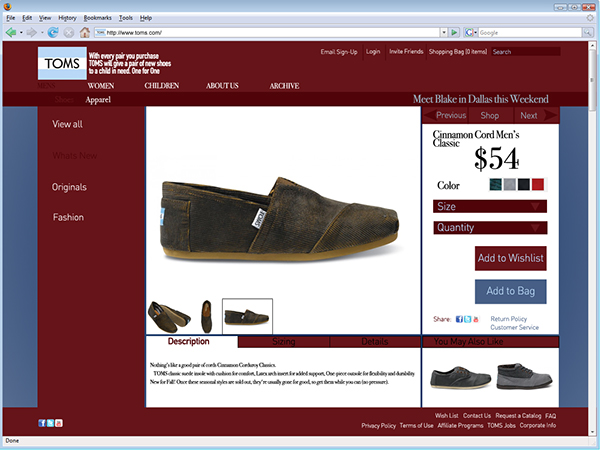Click the Facebook icon in the footer
Image resolution: width=600 pixels, height=450 pixels.
(x=42, y=423)
